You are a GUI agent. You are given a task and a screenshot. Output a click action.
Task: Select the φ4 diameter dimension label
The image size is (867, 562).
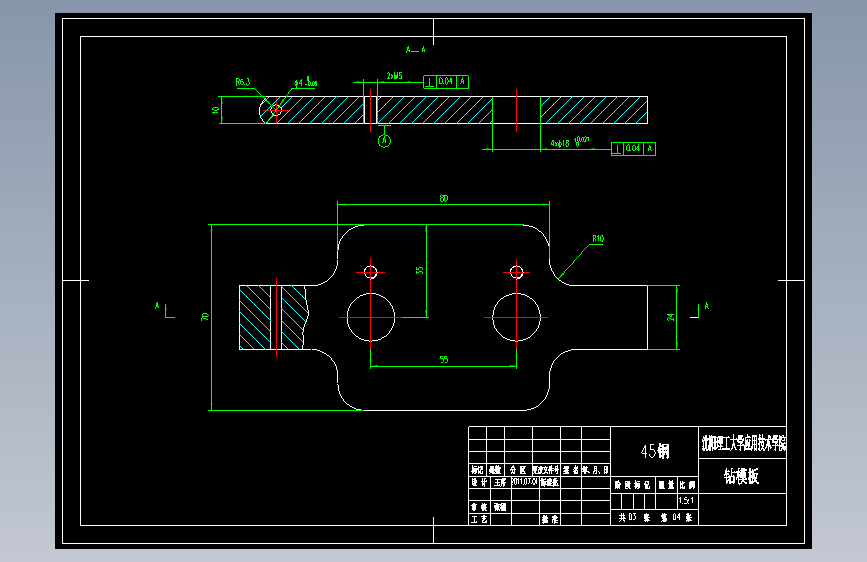(305, 83)
